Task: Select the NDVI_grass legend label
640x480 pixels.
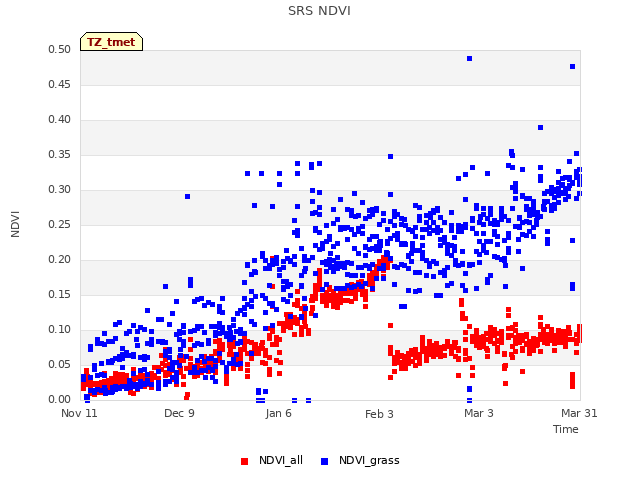Action: pos(369,460)
